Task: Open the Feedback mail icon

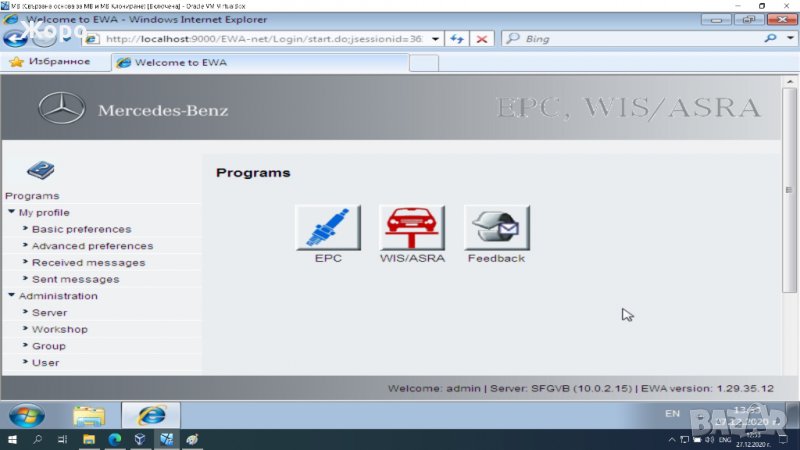Action: click(x=497, y=228)
